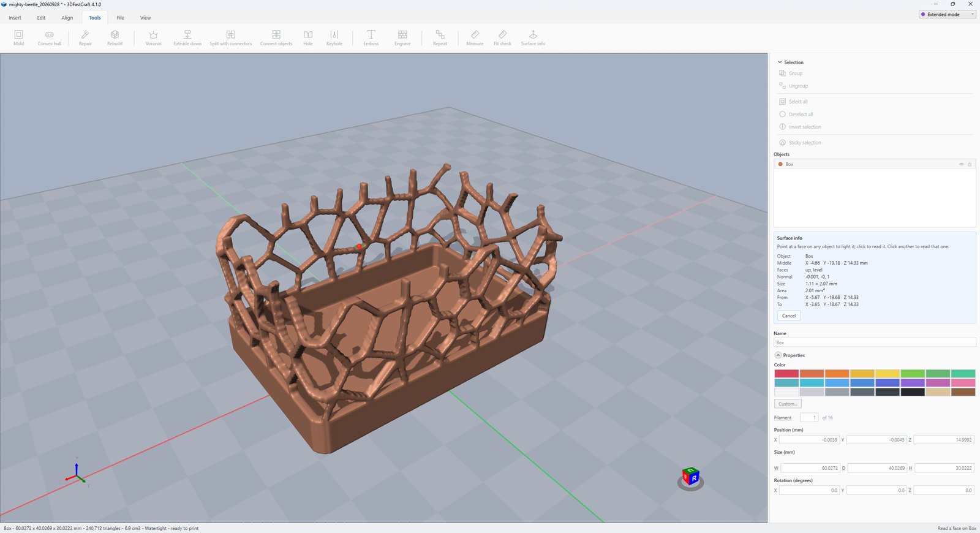Switch to the Edit tab
Image resolution: width=980 pixels, height=533 pixels.
click(41, 18)
